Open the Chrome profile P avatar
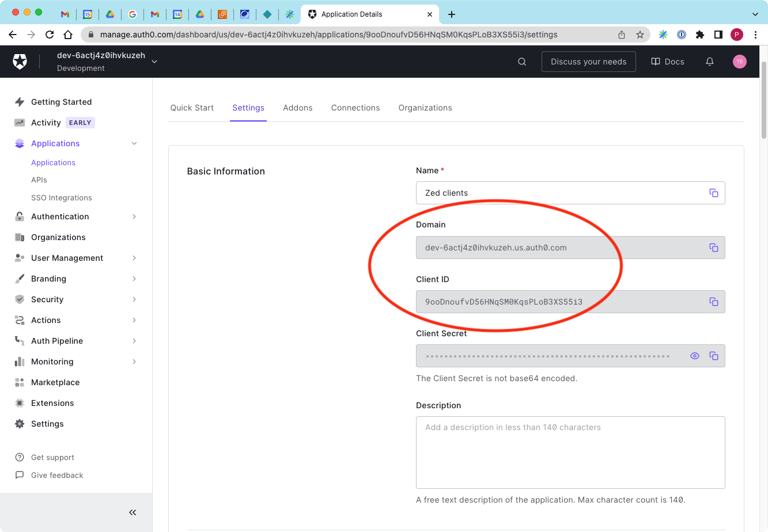 [737, 35]
